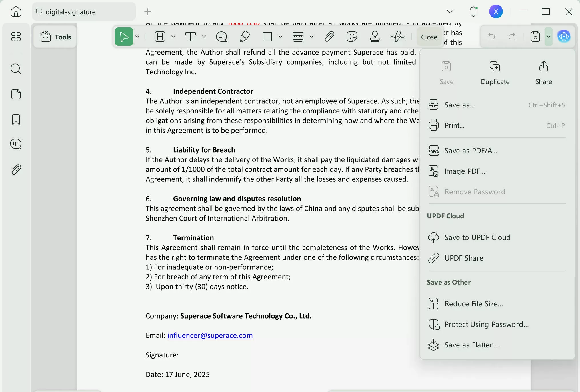
Task: Click the Close toolbar button
Action: pyautogui.click(x=429, y=37)
